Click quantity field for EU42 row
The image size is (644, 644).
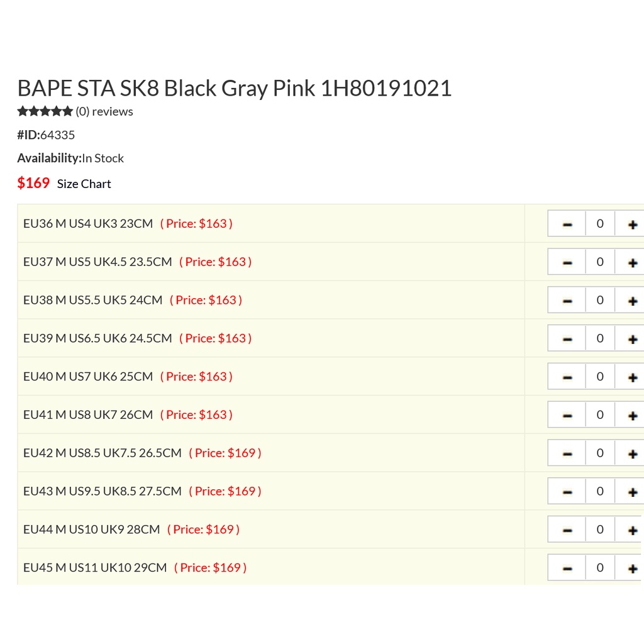point(600,453)
